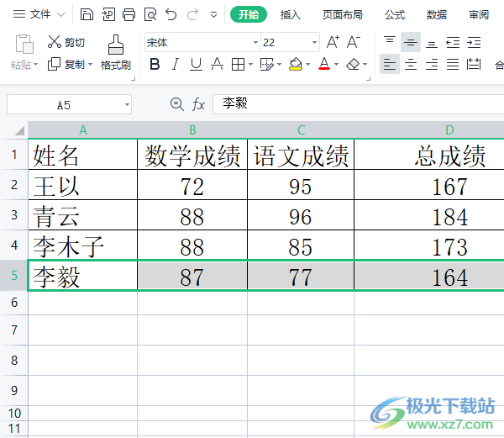Open the 复制 copy options arrow
Viewport: 504px width, 438px height.
click(x=91, y=65)
